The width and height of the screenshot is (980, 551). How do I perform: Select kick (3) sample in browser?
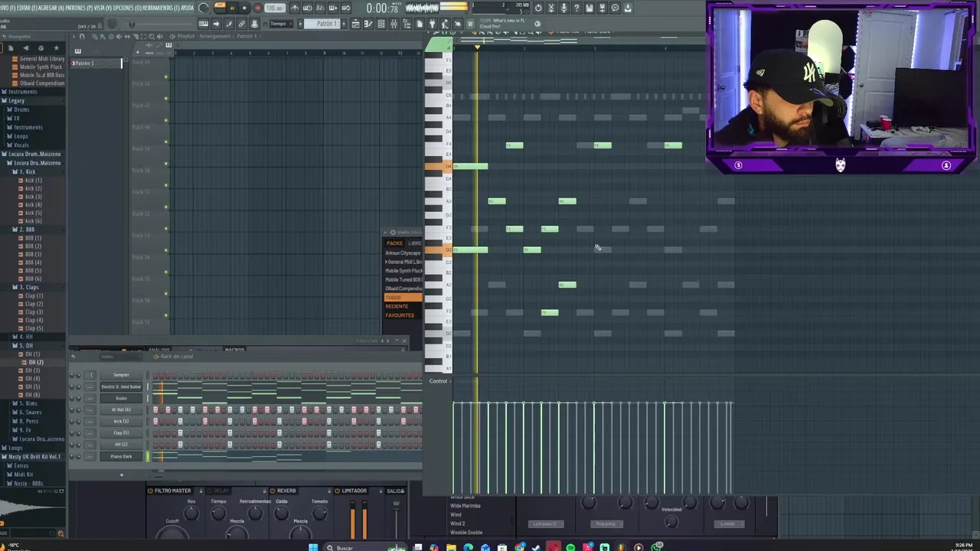33,197
